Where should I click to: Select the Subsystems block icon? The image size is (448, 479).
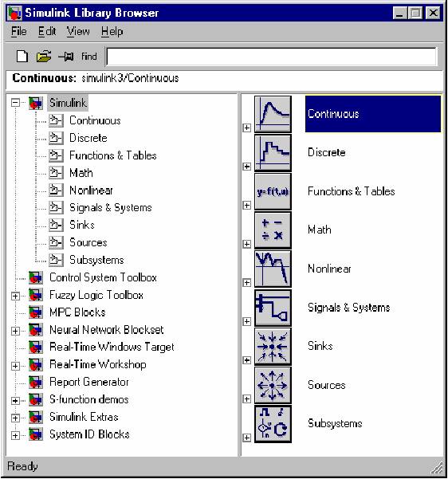click(273, 424)
